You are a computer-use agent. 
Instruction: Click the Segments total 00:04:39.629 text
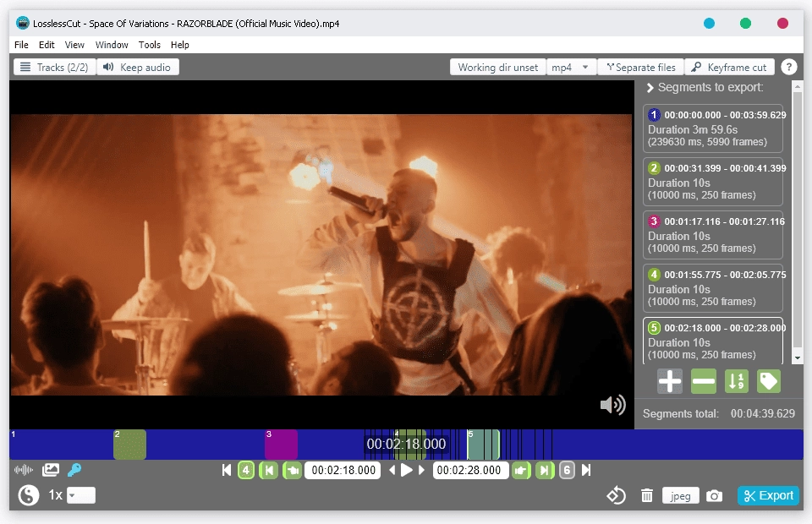coord(719,414)
